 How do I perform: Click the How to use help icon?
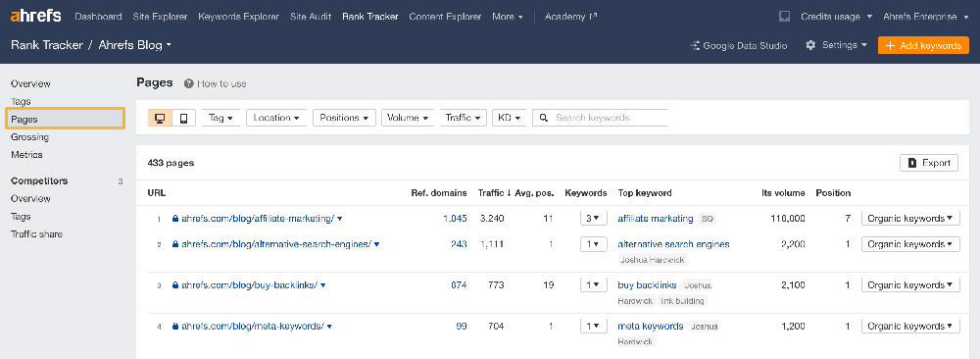point(188,83)
